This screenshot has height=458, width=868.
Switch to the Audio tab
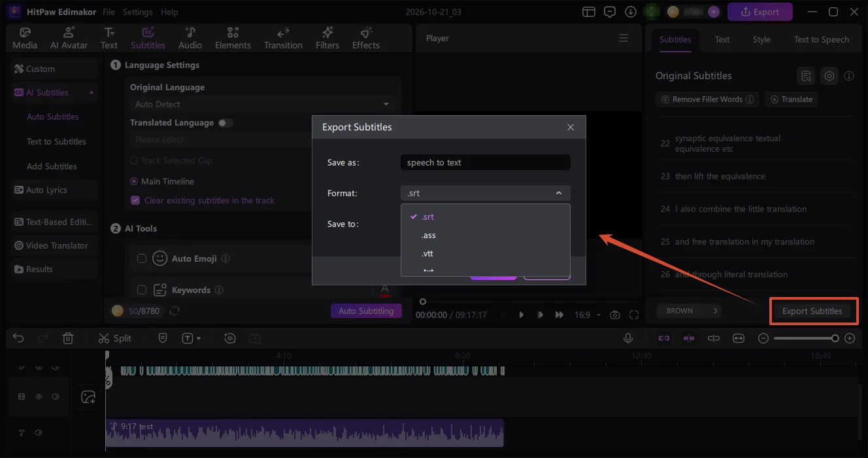(x=190, y=39)
